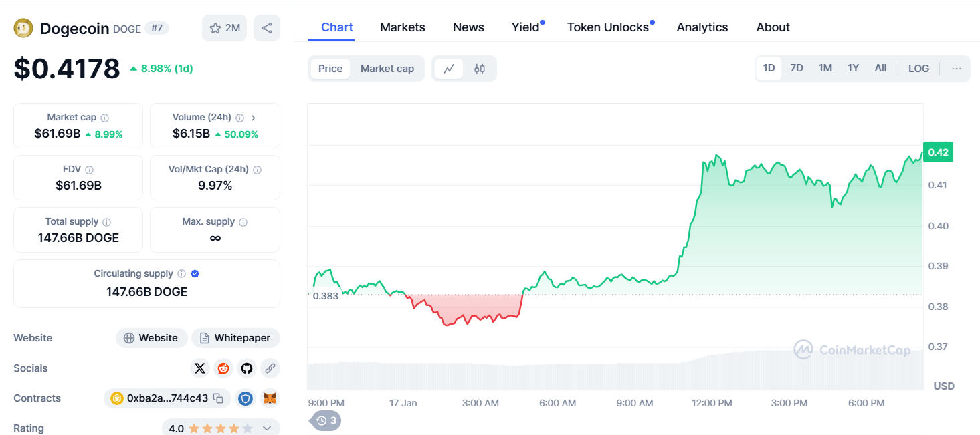This screenshot has width=980, height=435.
Task: Copy the contract address icon
Action: (x=218, y=398)
